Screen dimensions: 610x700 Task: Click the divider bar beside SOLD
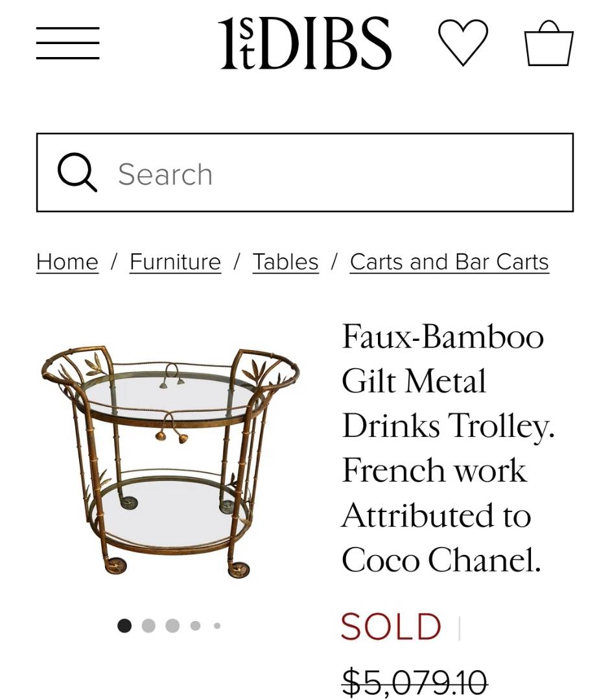tap(459, 627)
